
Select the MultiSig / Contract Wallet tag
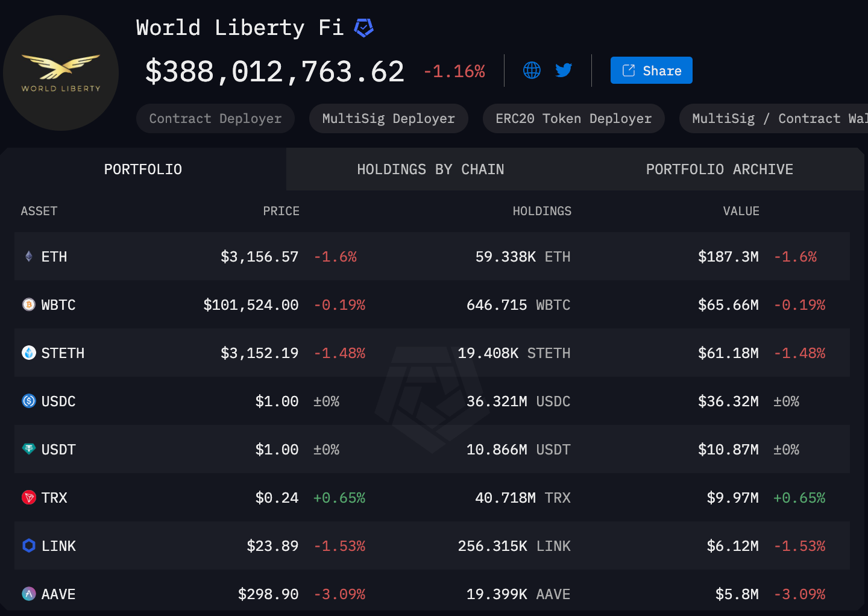coord(774,119)
